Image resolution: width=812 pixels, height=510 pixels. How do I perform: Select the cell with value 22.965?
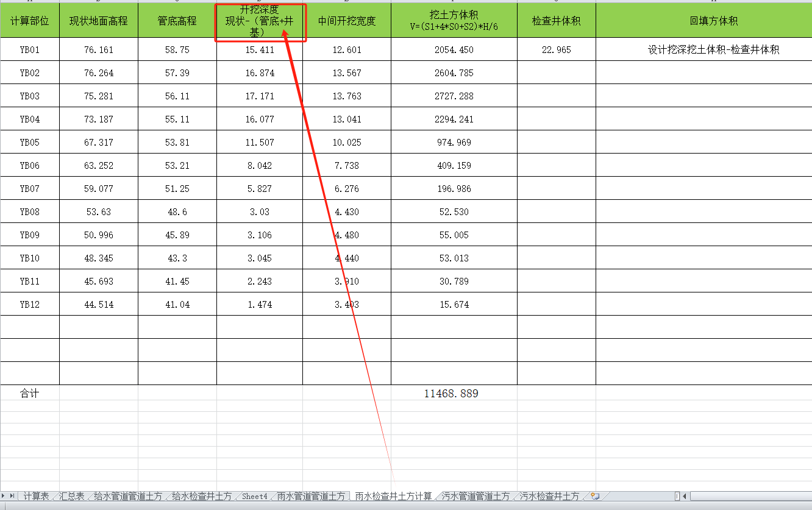557,49
